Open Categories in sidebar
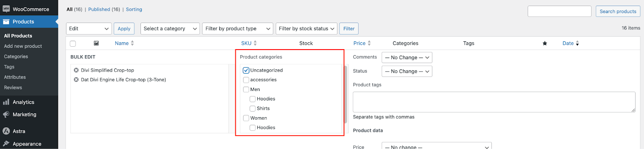The height and width of the screenshot is (149, 644). 16,57
